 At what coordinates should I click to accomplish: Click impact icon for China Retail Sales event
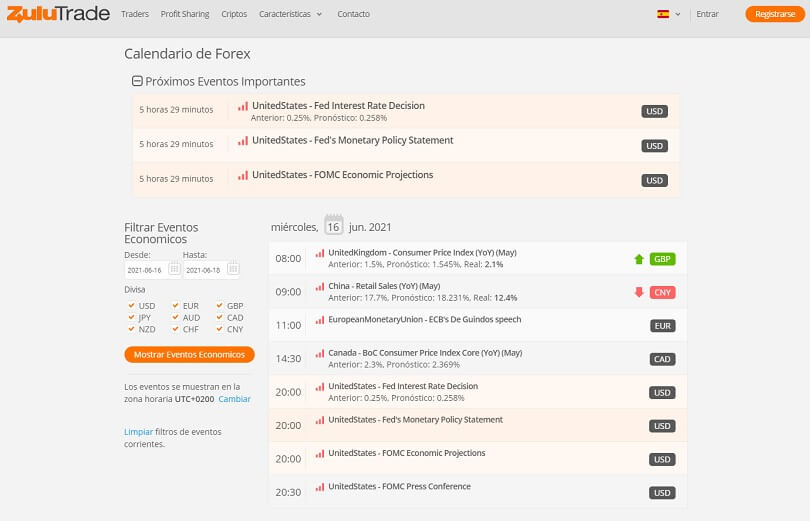(320, 287)
